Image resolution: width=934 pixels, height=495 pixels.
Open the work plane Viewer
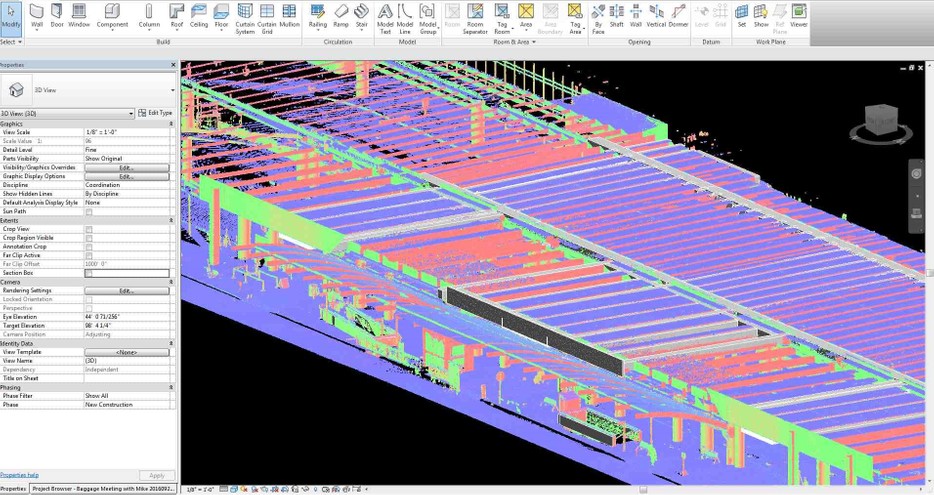tap(799, 17)
